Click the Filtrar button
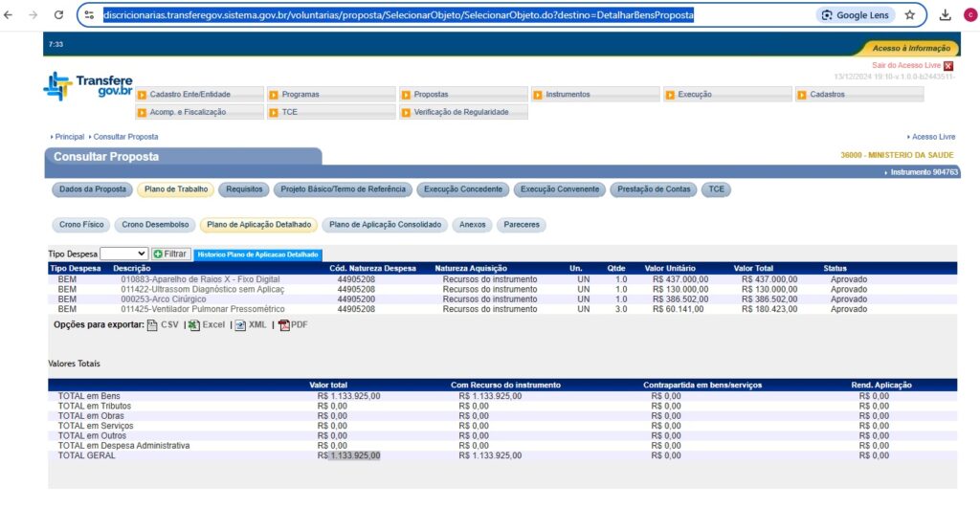The width and height of the screenshot is (980, 508). click(x=171, y=254)
